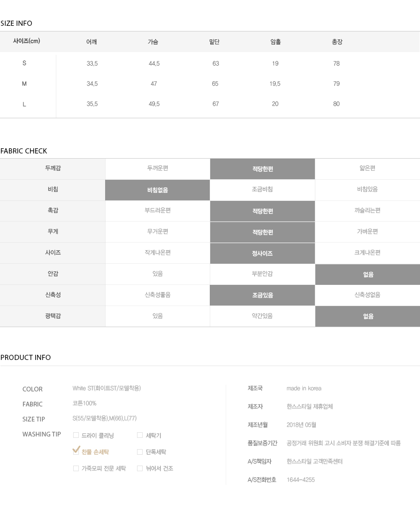Click armhole value 19.5 for size M
The width and height of the screenshot is (420, 520).
[275, 84]
